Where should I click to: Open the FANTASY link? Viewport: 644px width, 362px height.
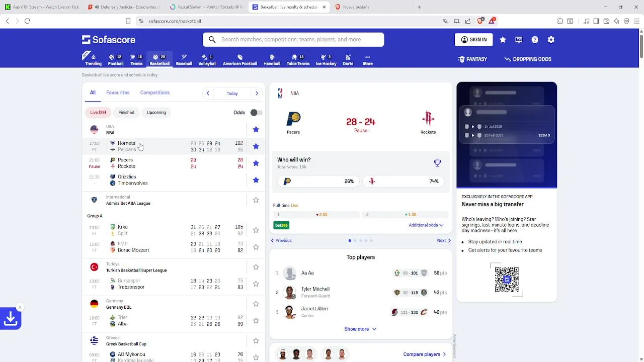pyautogui.click(x=472, y=59)
